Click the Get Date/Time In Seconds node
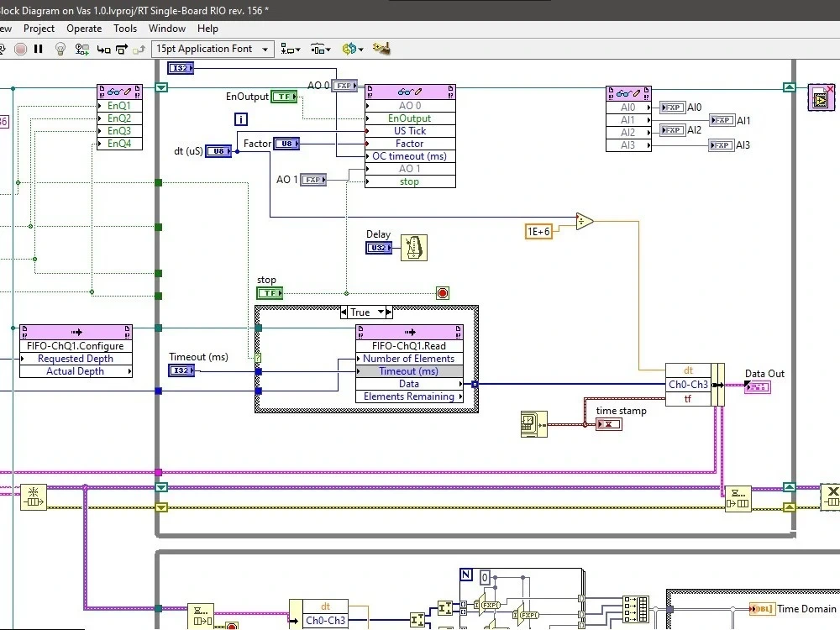 pyautogui.click(x=536, y=424)
